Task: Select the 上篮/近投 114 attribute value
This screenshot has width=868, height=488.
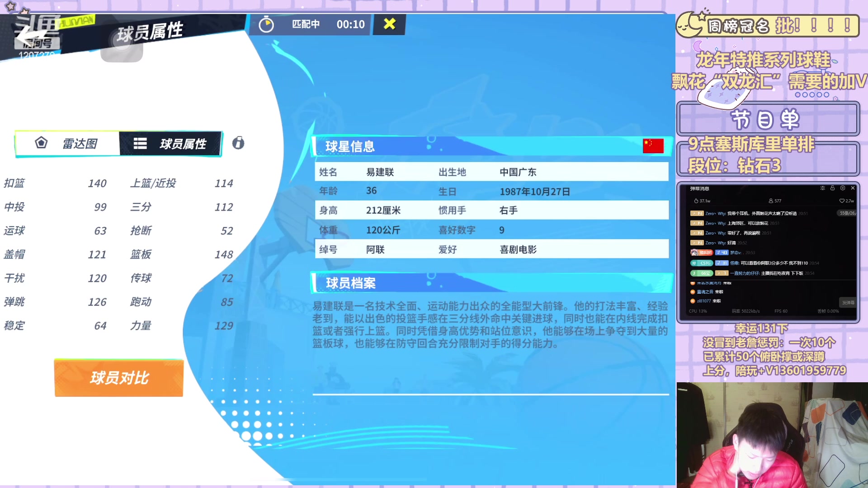Action: point(224,183)
